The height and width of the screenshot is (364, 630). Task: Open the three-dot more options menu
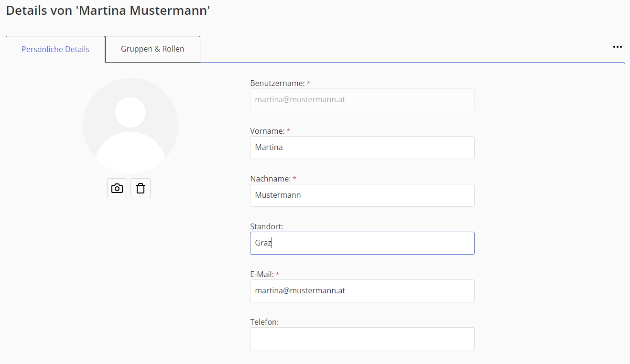(x=618, y=47)
